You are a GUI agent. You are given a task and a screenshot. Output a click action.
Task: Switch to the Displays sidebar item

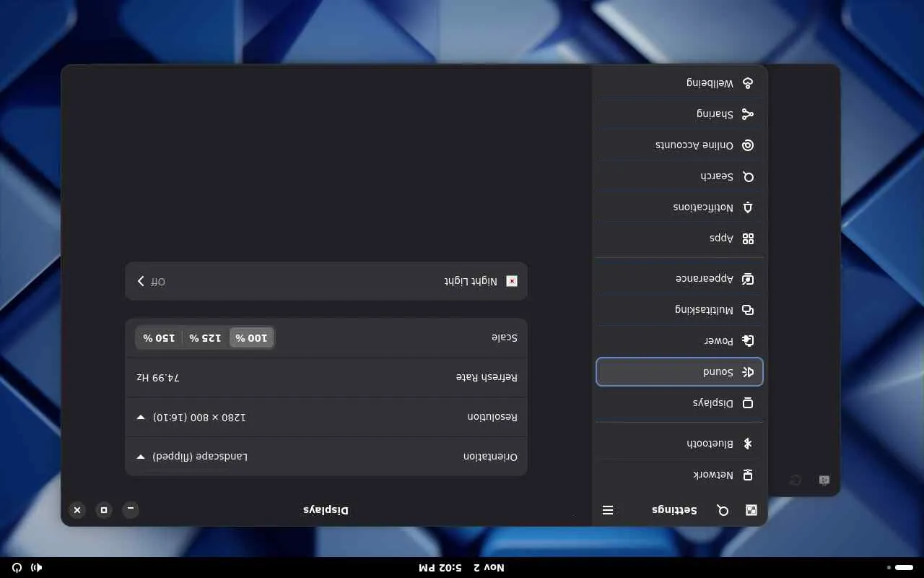coord(679,403)
